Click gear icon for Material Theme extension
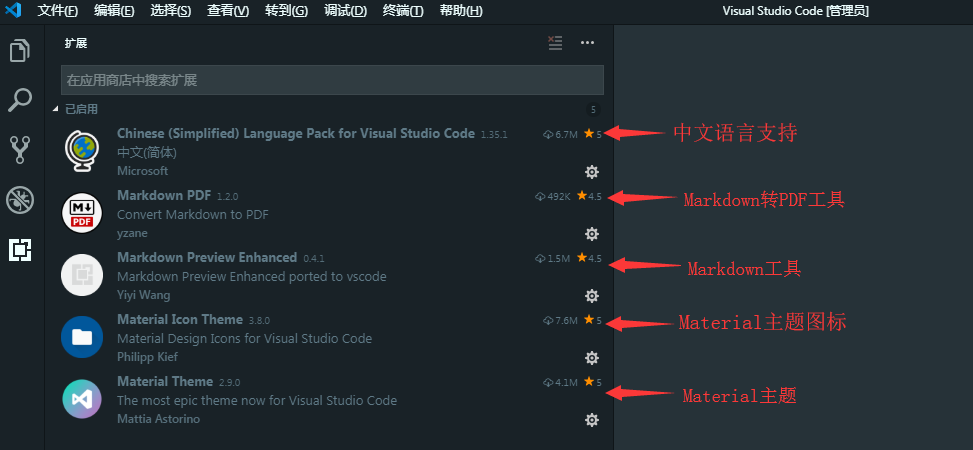 (x=592, y=420)
